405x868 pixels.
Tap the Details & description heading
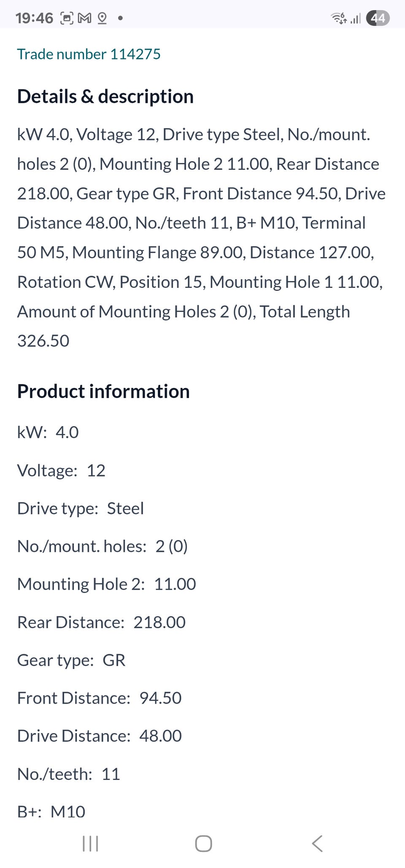pos(105,97)
